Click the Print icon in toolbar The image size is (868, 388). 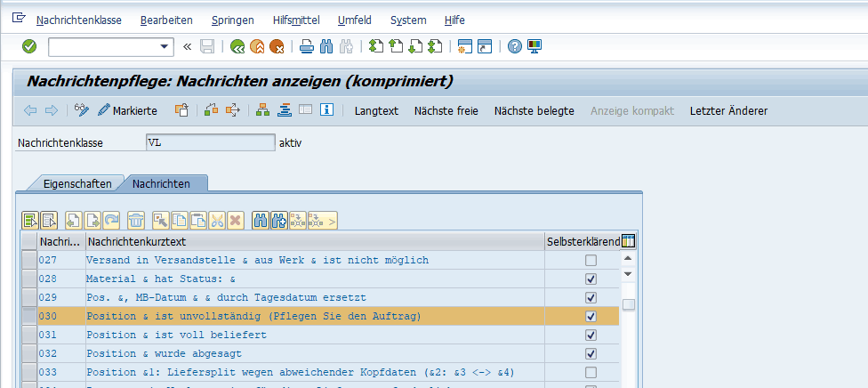pyautogui.click(x=306, y=46)
